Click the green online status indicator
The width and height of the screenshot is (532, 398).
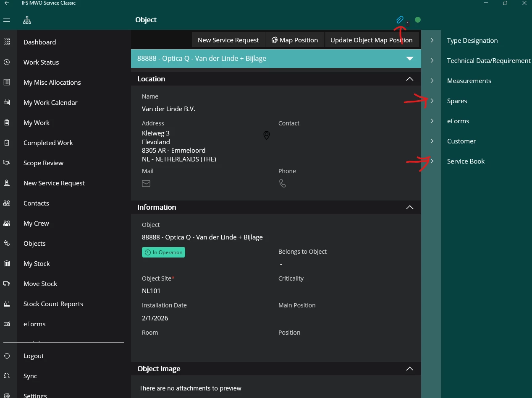point(418,20)
